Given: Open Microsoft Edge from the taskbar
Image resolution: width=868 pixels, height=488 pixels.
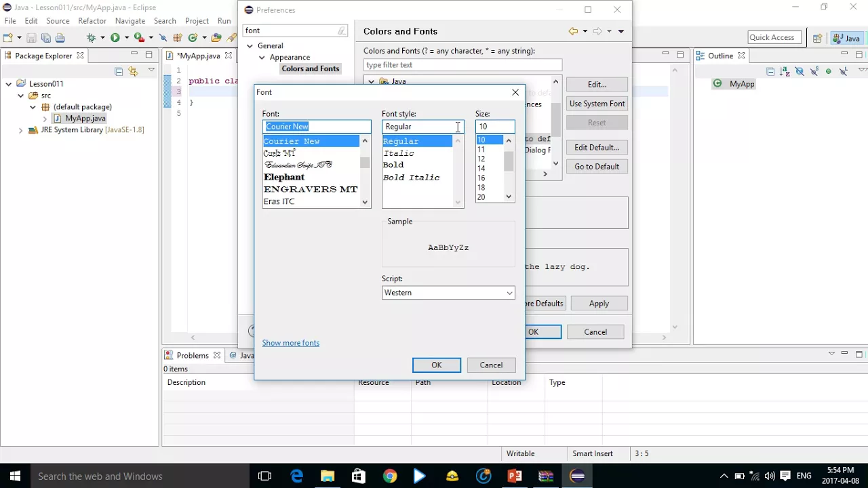Looking at the screenshot, I should tap(297, 476).
